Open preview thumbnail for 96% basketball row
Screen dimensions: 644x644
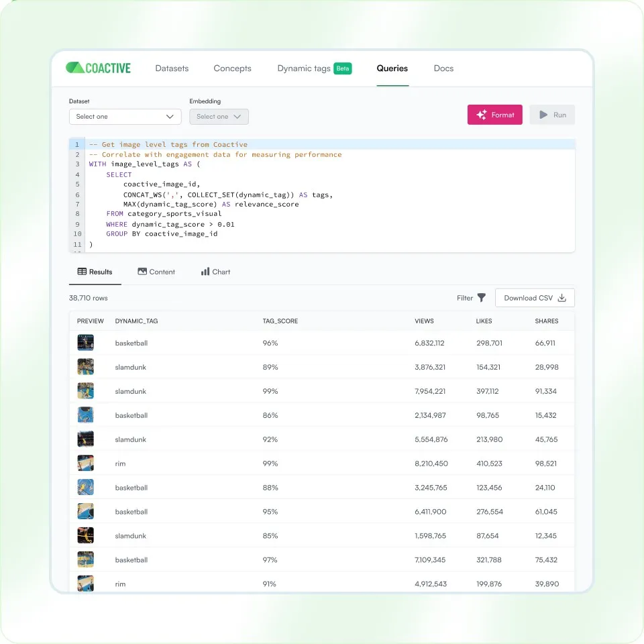pos(85,343)
